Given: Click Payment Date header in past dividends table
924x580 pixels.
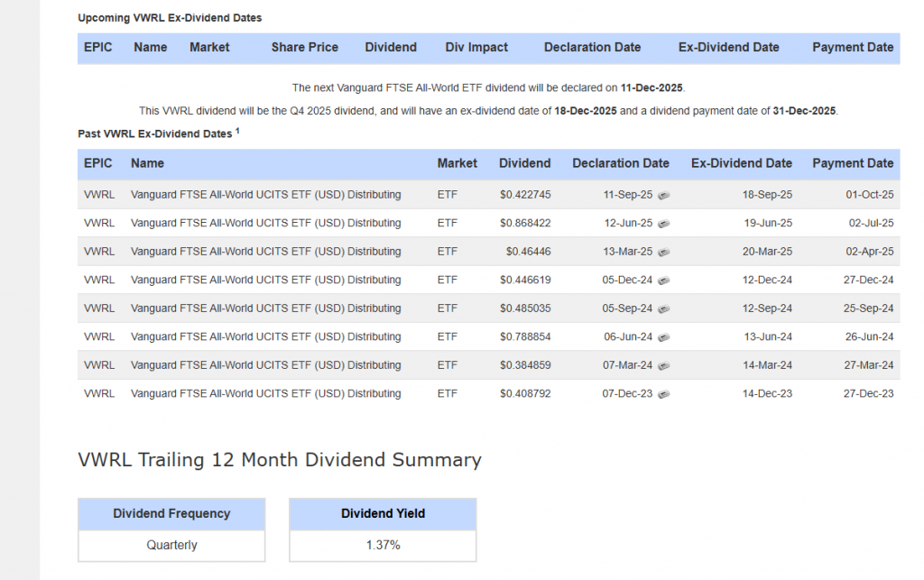Looking at the screenshot, I should (x=853, y=163).
